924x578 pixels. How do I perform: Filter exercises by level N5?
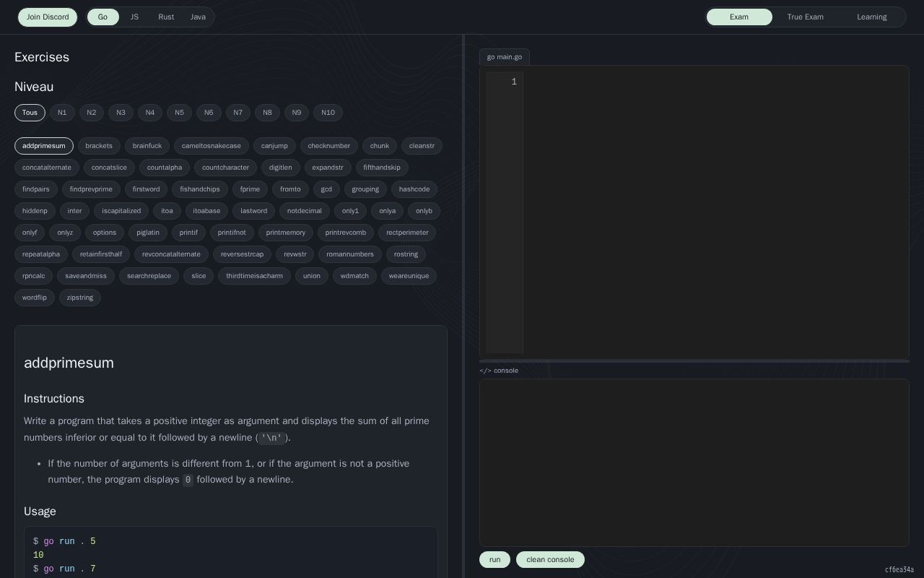point(179,113)
